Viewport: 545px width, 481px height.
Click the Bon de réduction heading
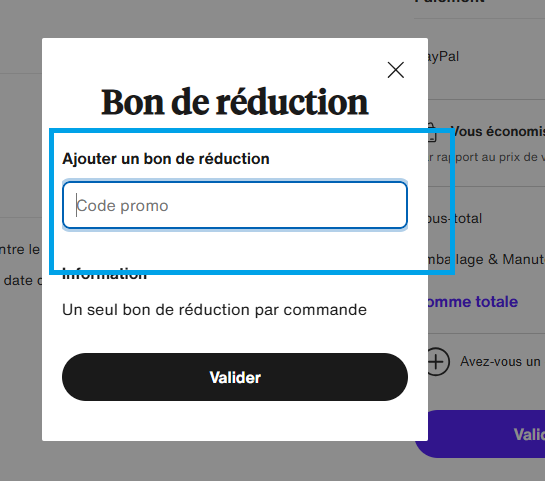click(235, 102)
